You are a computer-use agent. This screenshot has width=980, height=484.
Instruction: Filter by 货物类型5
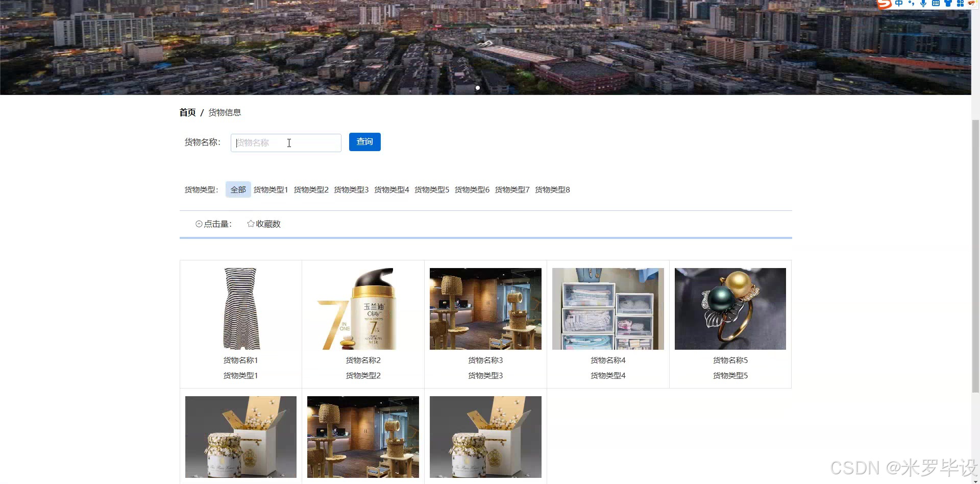[x=432, y=190]
